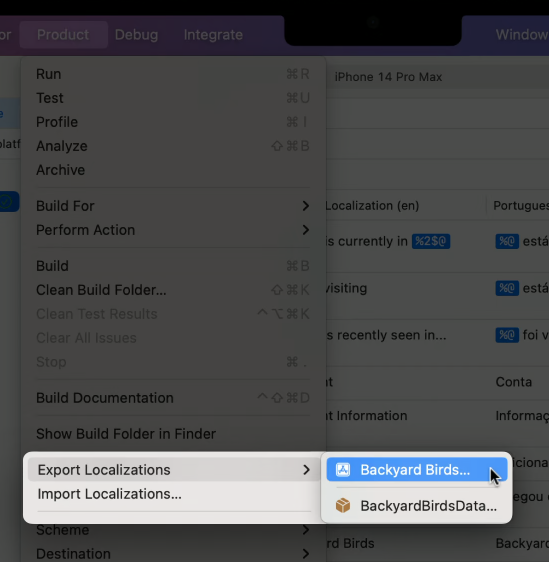This screenshot has height=562, width=549.
Task: Expand Export Localizations submenu
Action: pyautogui.click(x=174, y=470)
